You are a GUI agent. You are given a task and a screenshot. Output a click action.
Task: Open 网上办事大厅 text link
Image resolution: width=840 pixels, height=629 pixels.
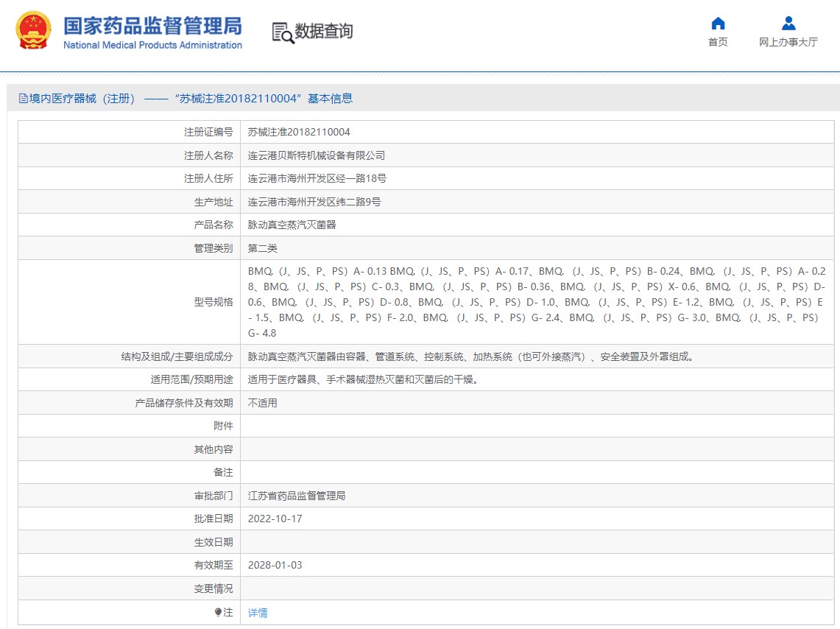click(x=788, y=42)
